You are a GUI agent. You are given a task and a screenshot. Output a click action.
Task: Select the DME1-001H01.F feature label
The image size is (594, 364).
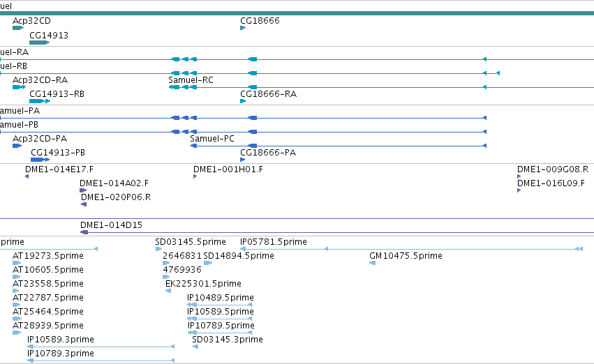coord(228,169)
